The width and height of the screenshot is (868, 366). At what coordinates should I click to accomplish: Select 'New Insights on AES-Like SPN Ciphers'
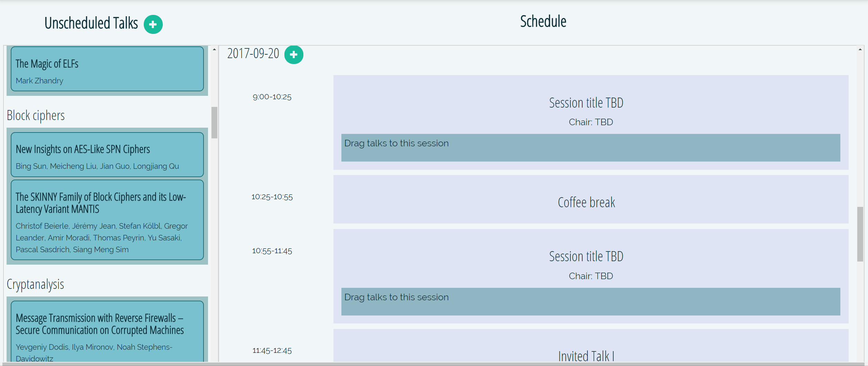tap(107, 155)
